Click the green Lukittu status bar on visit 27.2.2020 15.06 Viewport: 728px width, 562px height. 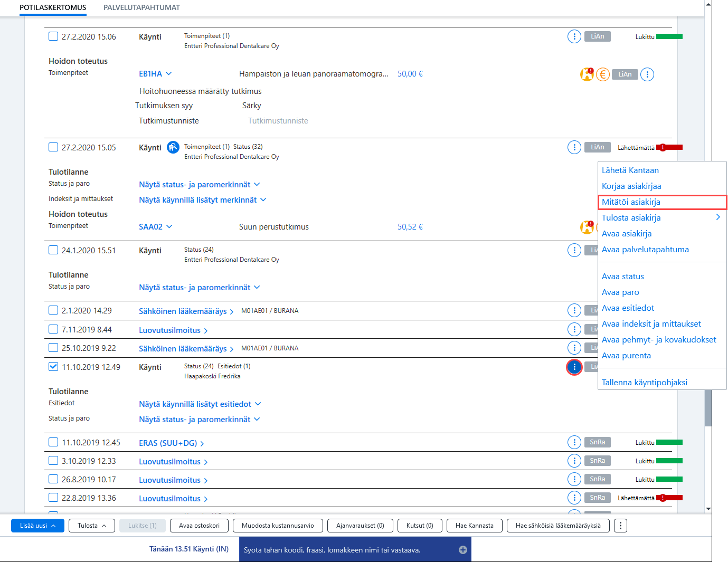[x=669, y=36]
